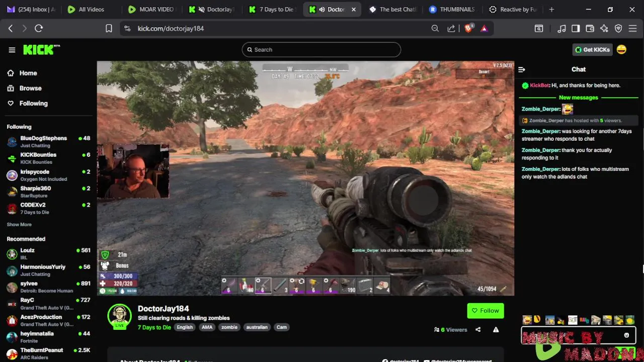The width and height of the screenshot is (644, 362).
Task: Click the AMA tag
Action: [207, 327]
